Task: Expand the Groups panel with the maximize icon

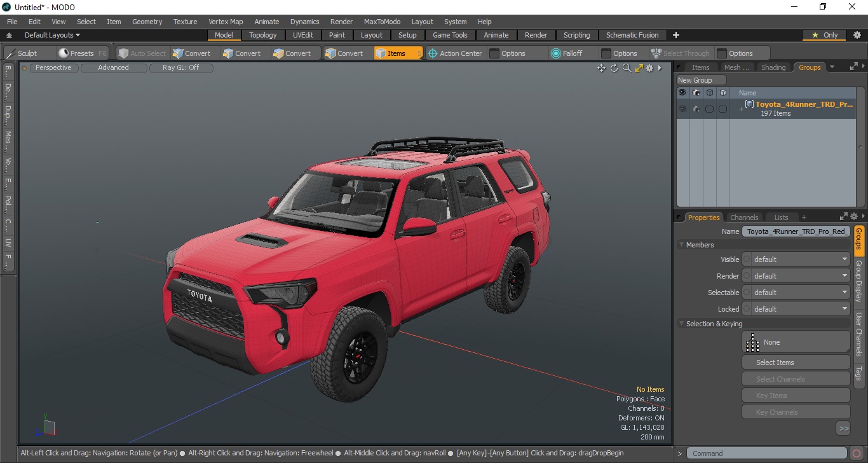Action: pos(853,66)
